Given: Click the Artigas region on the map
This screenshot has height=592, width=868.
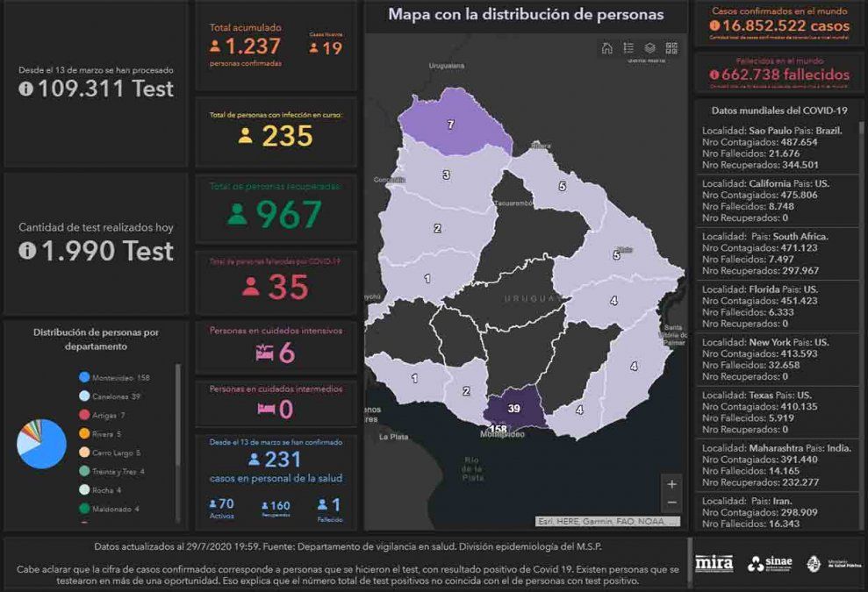Looking at the screenshot, I should pos(452,123).
